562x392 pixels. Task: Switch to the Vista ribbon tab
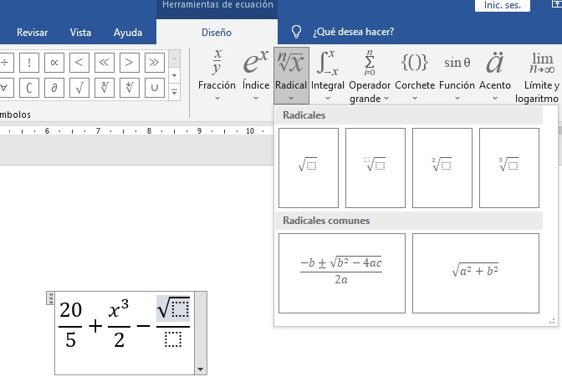click(x=80, y=33)
